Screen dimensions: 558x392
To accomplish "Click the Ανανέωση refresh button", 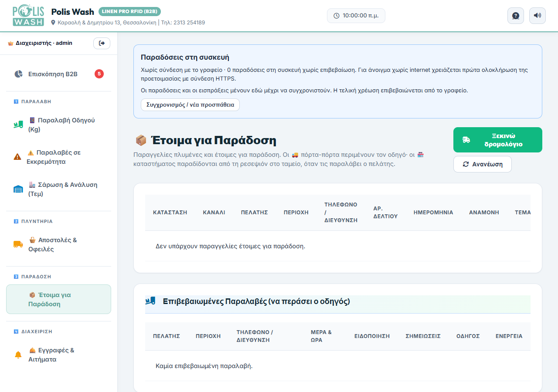I will (483, 164).
